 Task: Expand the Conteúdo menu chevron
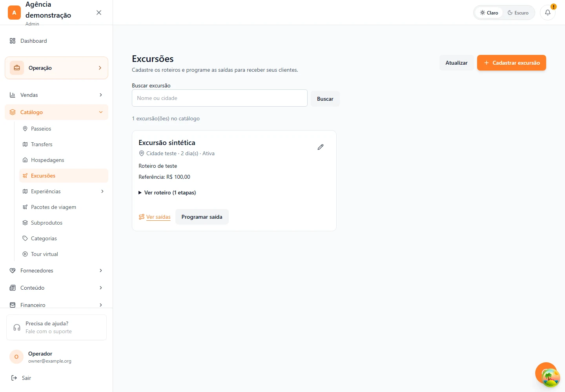[x=101, y=288]
